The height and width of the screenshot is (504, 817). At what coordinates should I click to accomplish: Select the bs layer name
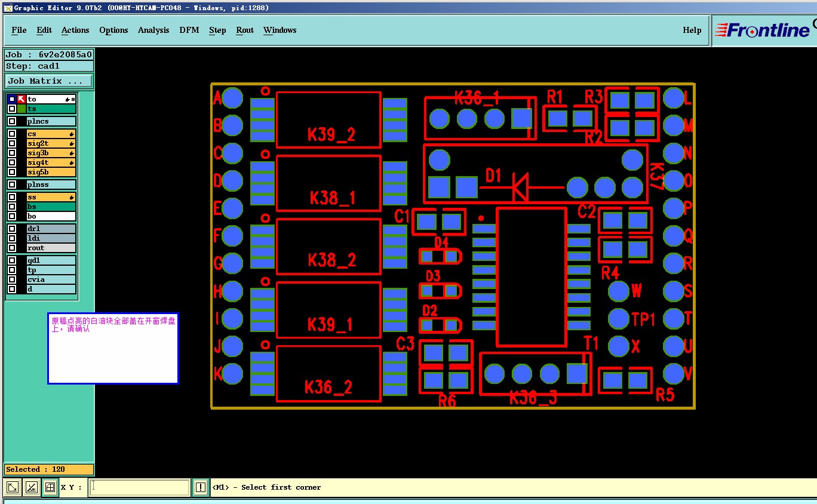[x=51, y=207]
